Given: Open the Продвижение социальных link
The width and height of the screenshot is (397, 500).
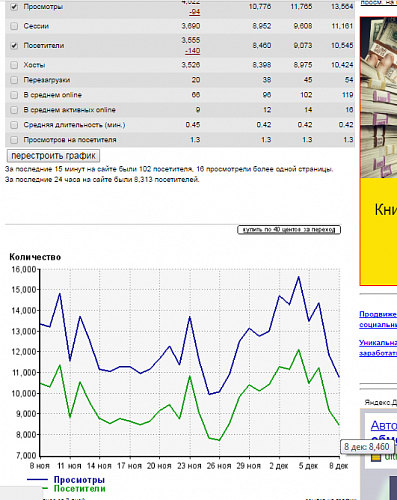Looking at the screenshot, I should [x=378, y=319].
